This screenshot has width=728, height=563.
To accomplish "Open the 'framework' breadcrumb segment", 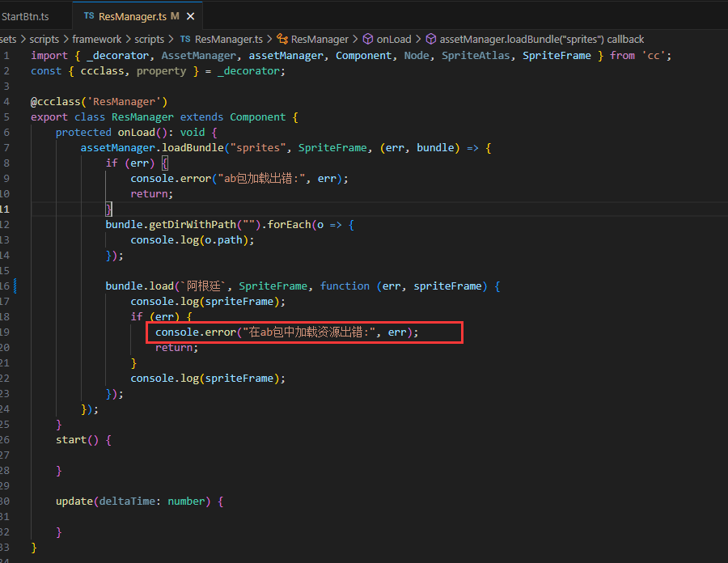I will 96,40.
